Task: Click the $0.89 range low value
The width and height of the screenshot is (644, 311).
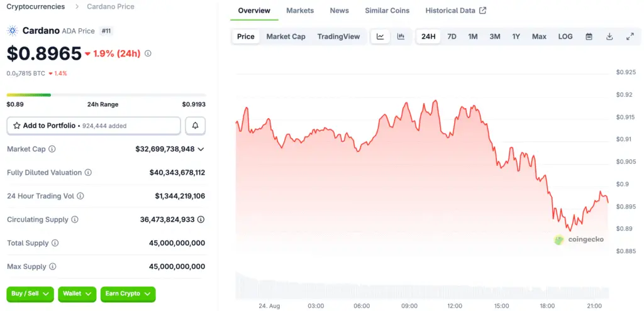Action: (15, 105)
